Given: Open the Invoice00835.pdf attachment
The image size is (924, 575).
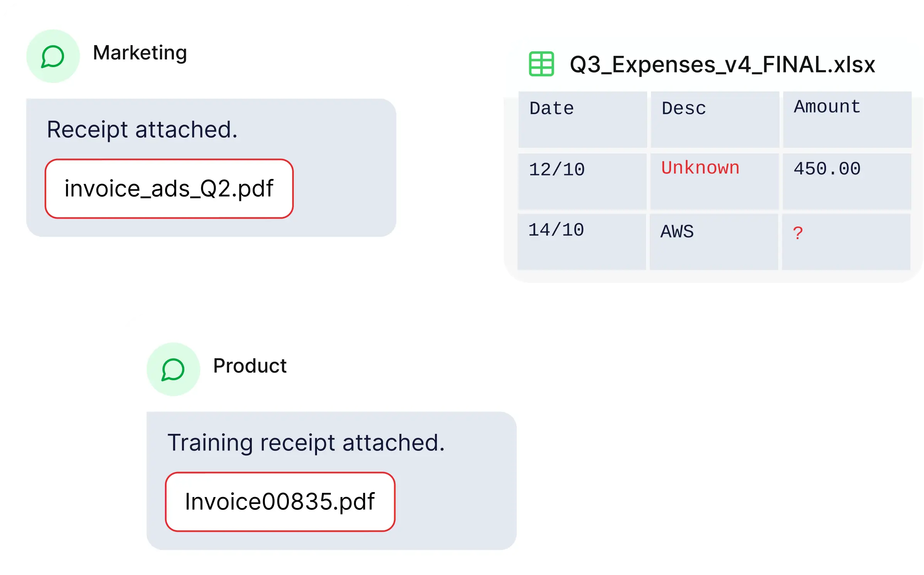Looking at the screenshot, I should [280, 502].
